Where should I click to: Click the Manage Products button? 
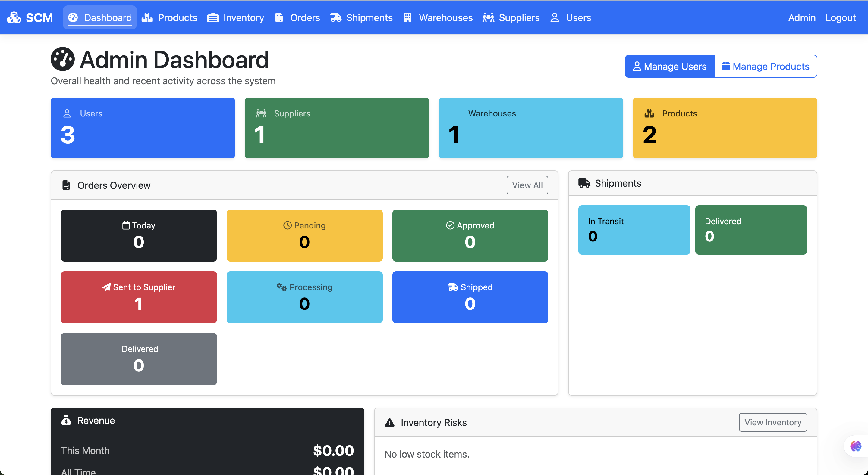click(765, 66)
